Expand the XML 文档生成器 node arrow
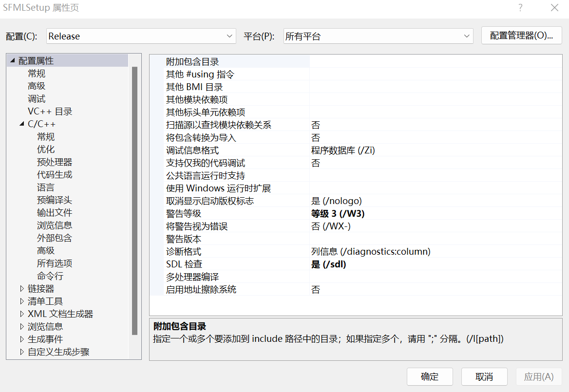Viewport: 569px width, 392px height. pyautogui.click(x=22, y=314)
